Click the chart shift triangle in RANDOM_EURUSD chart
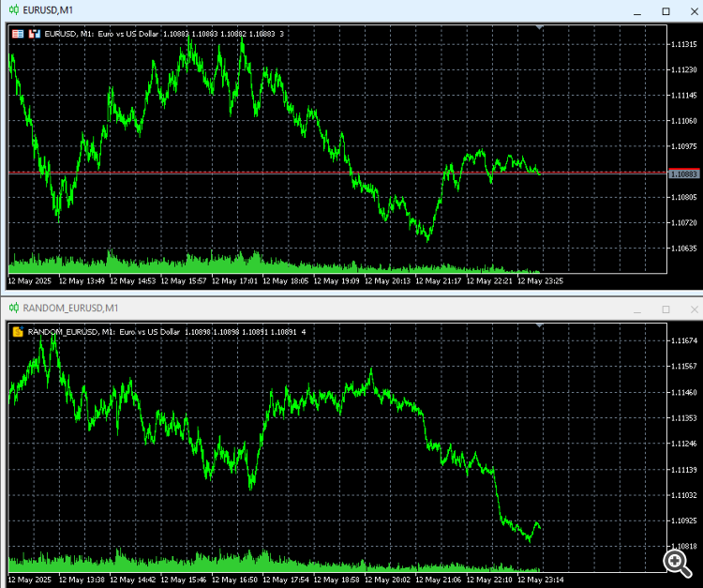 coord(540,325)
